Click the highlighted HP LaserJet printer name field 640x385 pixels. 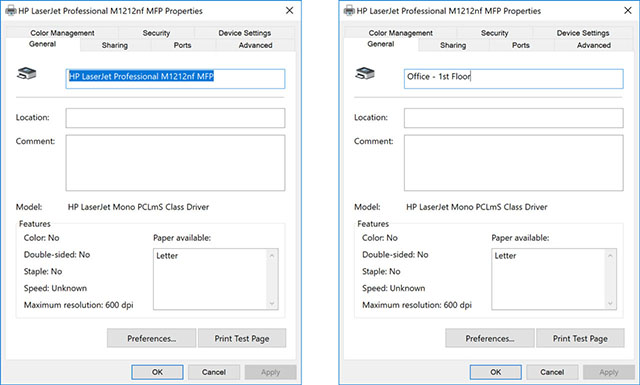(175, 78)
